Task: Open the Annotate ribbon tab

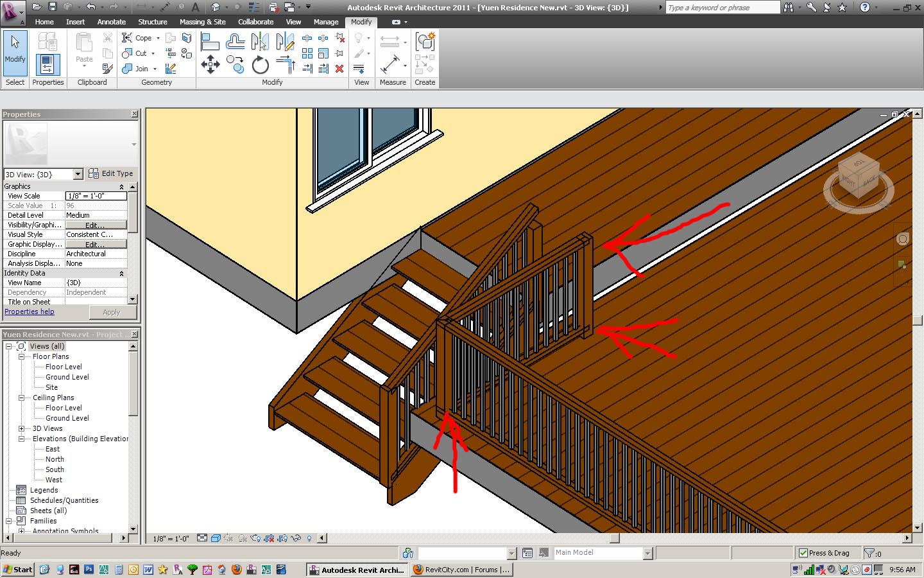Action: 112,22
